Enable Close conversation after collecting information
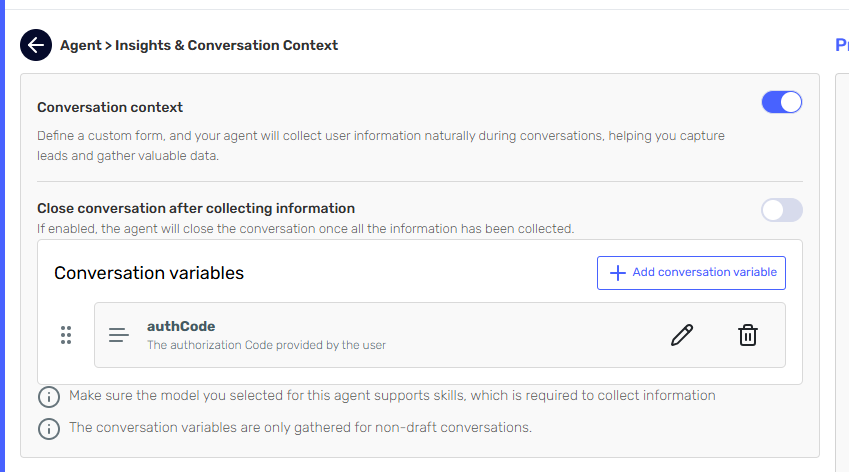849x472 pixels. coord(781,210)
